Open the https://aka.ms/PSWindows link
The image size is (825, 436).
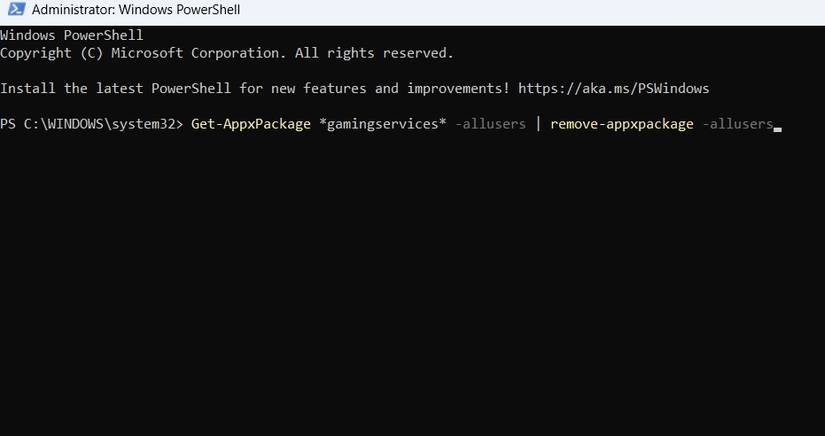pos(614,88)
